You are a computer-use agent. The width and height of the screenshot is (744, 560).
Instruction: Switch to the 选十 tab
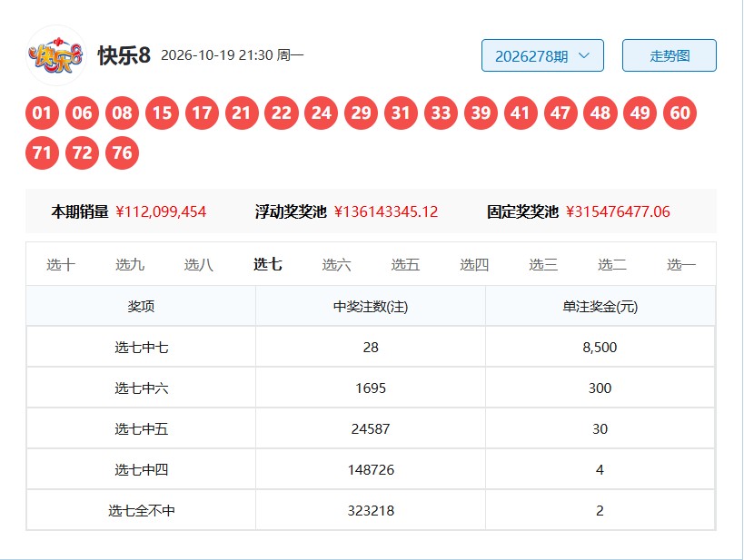click(61, 264)
